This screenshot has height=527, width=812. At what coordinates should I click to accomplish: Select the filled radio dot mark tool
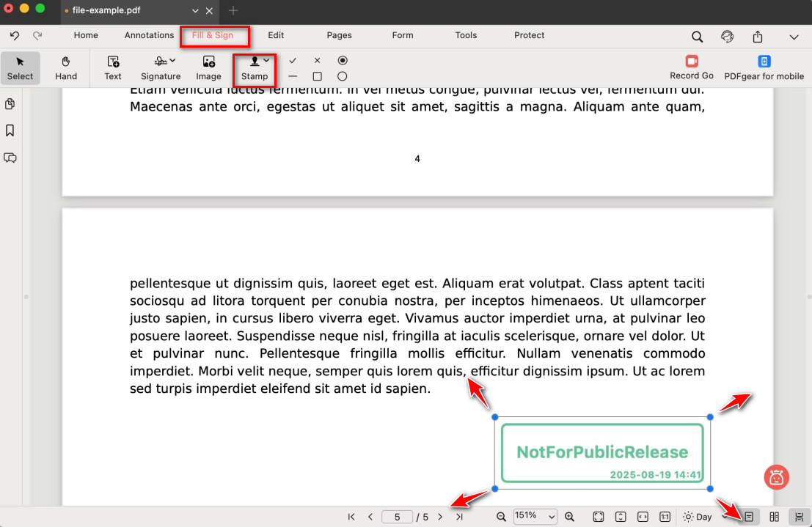343,60
